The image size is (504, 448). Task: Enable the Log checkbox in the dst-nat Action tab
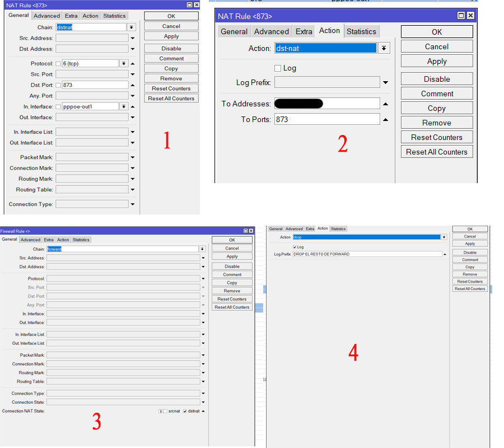277,68
